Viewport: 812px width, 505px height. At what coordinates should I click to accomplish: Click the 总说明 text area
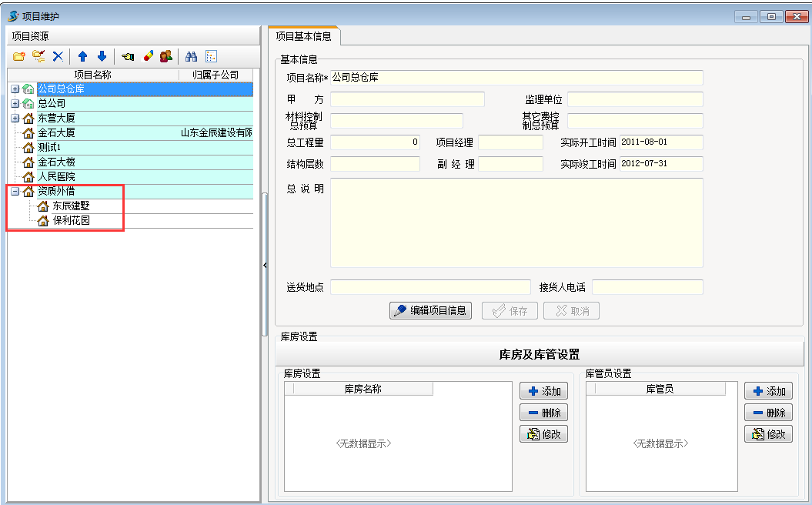point(516,222)
